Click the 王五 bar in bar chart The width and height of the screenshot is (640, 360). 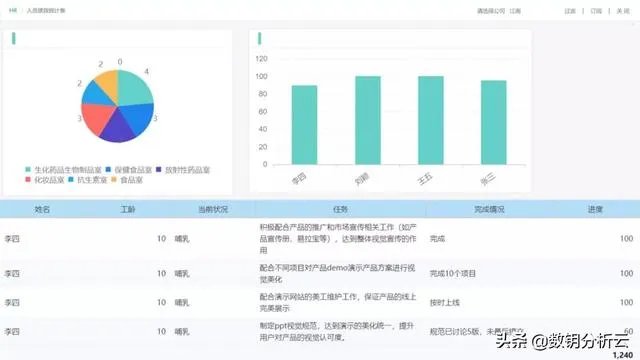[x=431, y=120]
